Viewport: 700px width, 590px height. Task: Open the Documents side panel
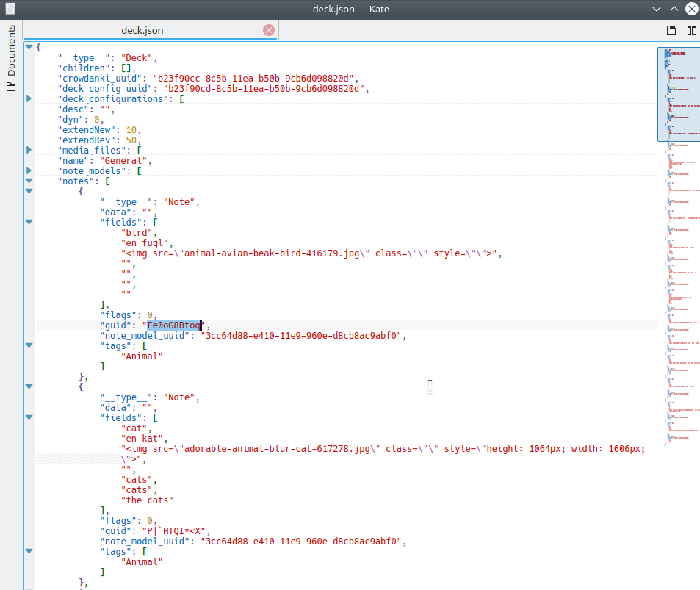click(11, 51)
